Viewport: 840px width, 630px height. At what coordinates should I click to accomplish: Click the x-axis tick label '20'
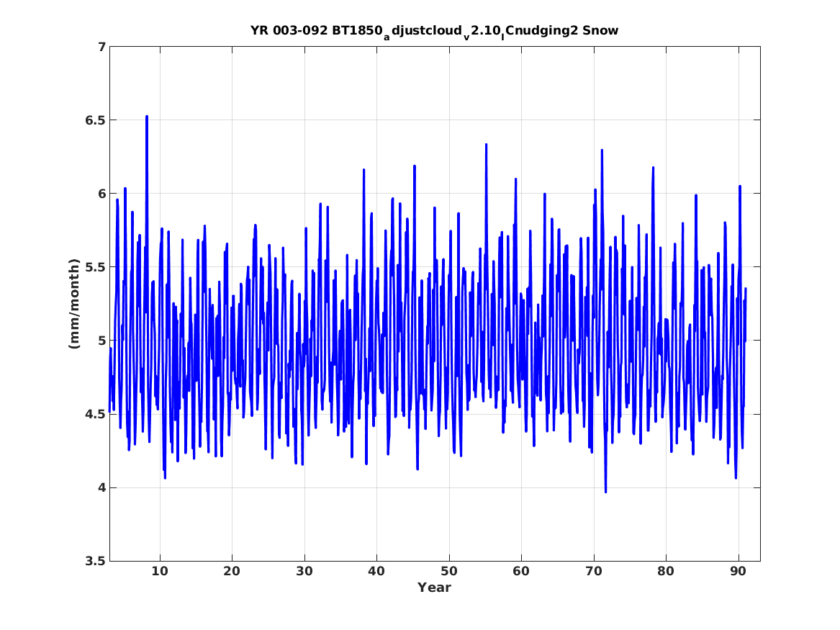[x=232, y=571]
